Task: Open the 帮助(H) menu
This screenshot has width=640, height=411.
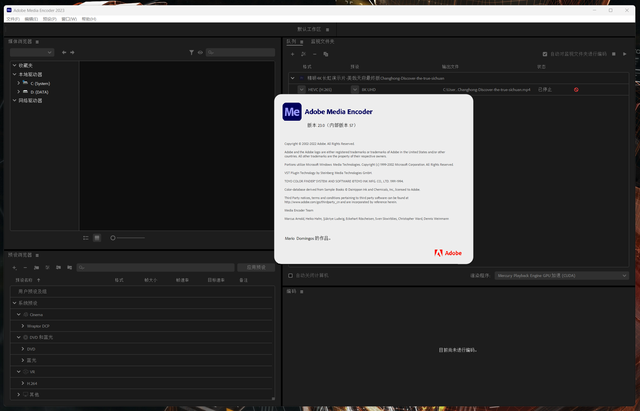Action: coord(89,19)
